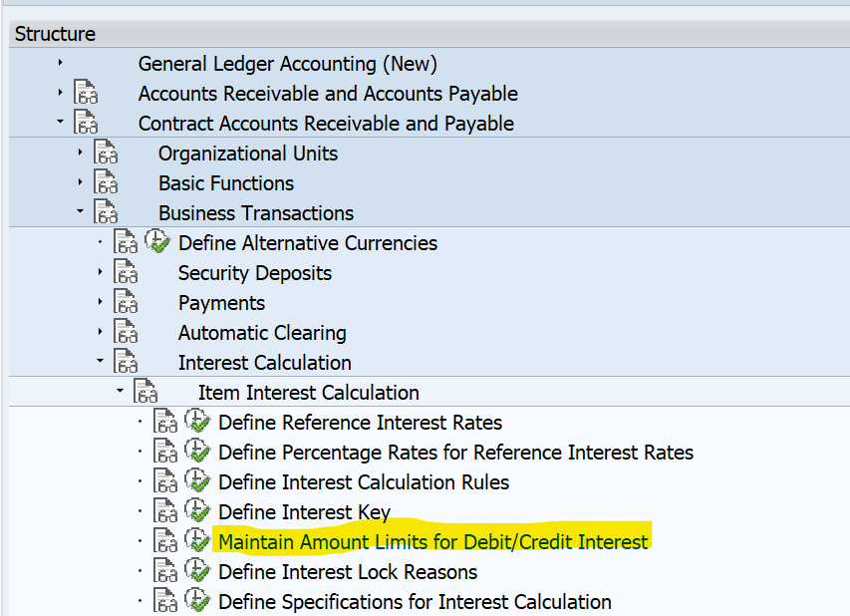Image resolution: width=850 pixels, height=616 pixels.
Task: Open documentation icon for Define Reference Interest Rates
Action: pyautogui.click(x=165, y=421)
